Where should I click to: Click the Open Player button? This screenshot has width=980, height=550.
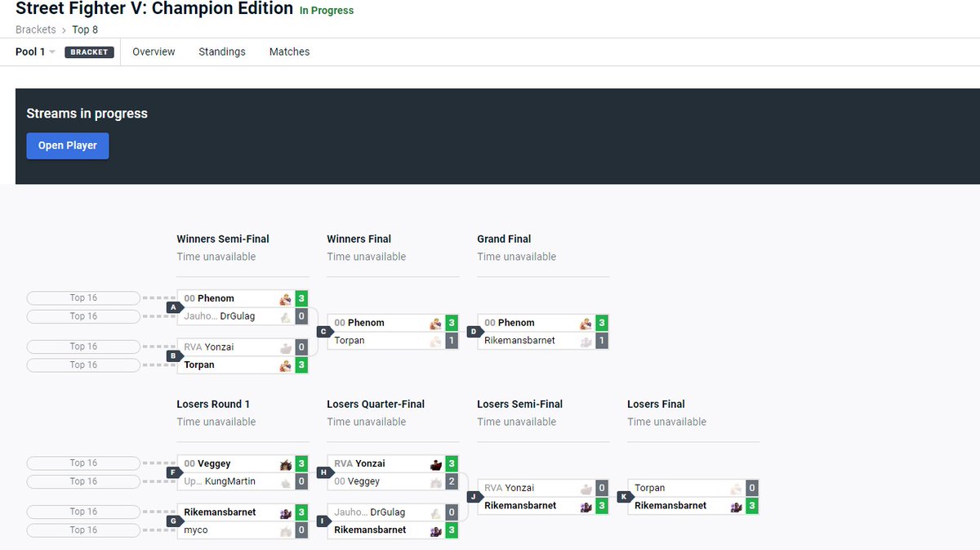(68, 145)
